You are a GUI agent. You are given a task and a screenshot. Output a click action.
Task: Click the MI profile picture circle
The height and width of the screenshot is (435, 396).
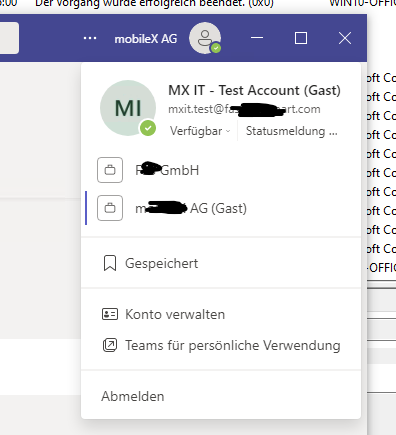pyautogui.click(x=128, y=108)
